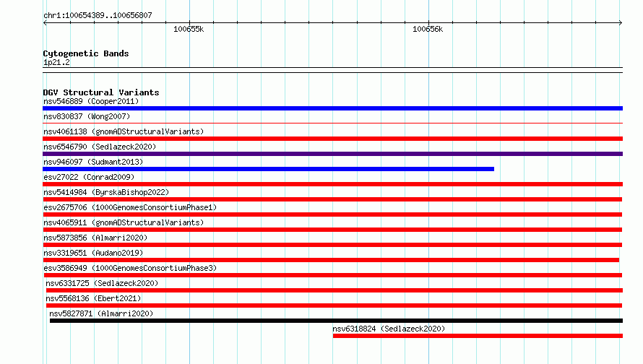Open nsv6331725 (Sedlazeck2020) label
Screen dimensions: 643x364
[102, 283]
